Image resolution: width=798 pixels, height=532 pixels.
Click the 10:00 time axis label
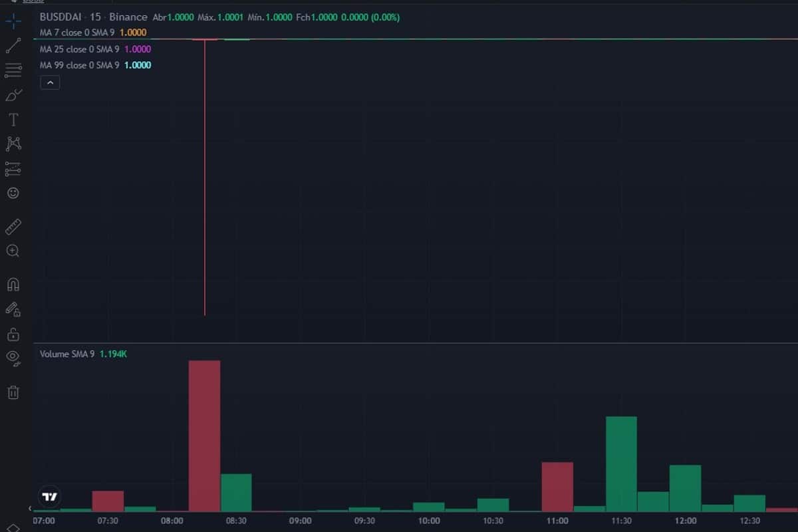429,521
